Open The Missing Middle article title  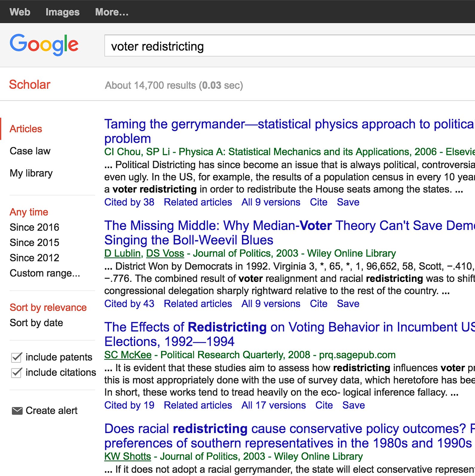(x=289, y=233)
